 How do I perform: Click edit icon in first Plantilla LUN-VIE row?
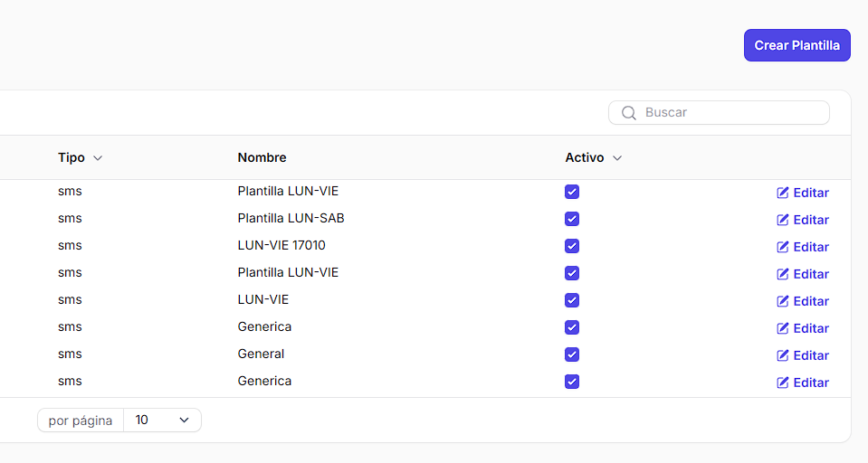tap(783, 193)
